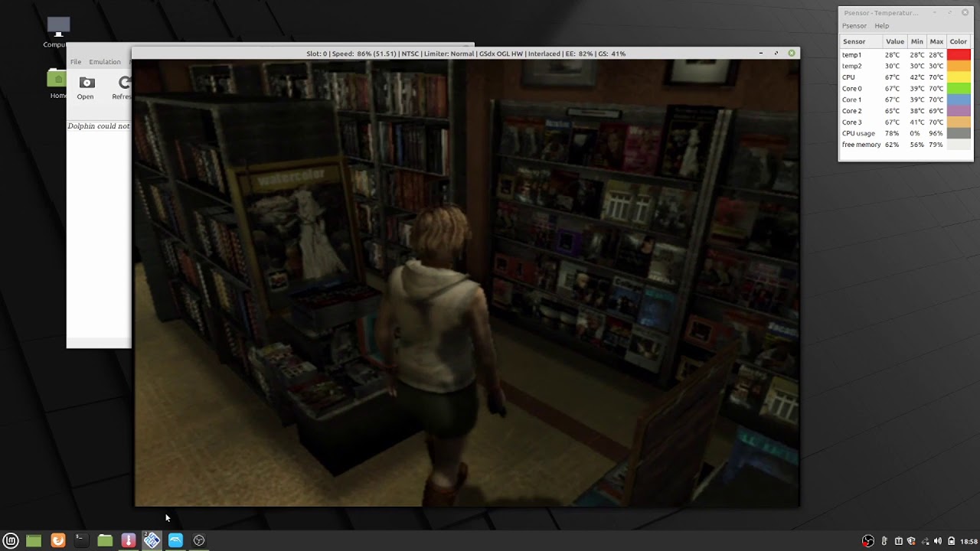Sort by Min column header
Viewport: 980px width, 551px height.
point(917,41)
